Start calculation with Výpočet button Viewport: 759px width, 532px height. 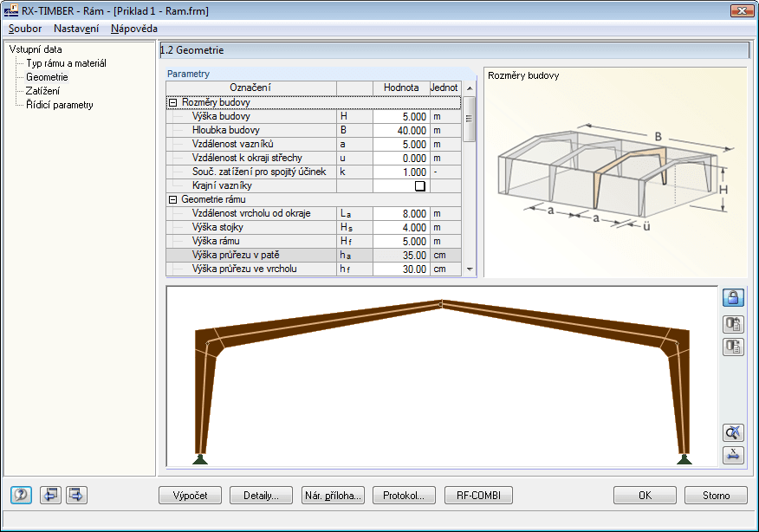(x=190, y=495)
